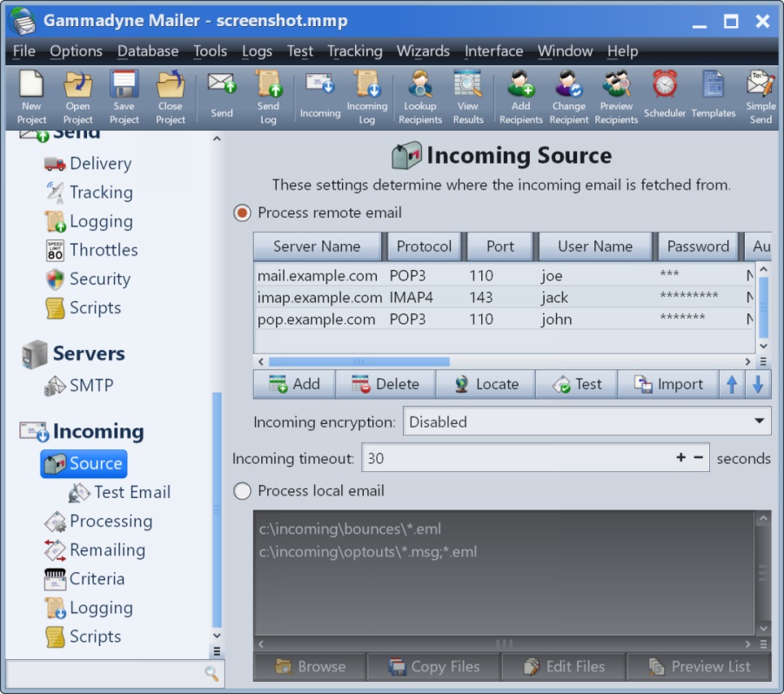
Task: Increase incoming timeout with plus
Action: [680, 457]
